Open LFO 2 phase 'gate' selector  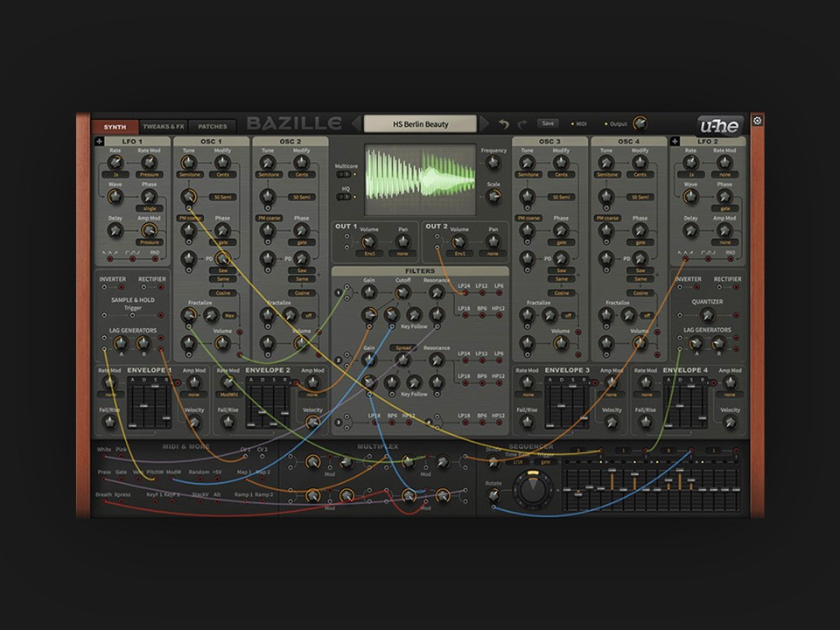(x=724, y=208)
